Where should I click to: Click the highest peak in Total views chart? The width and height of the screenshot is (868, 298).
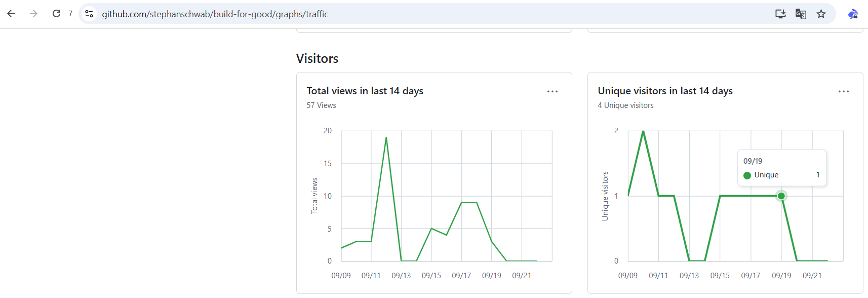(x=386, y=138)
